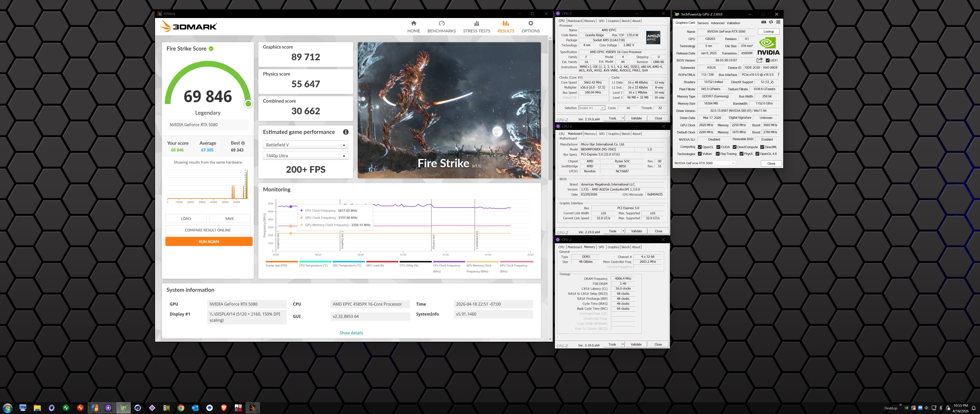The height and width of the screenshot is (414, 980).
Task: Open the 3DMark Home icon
Action: 413,24
